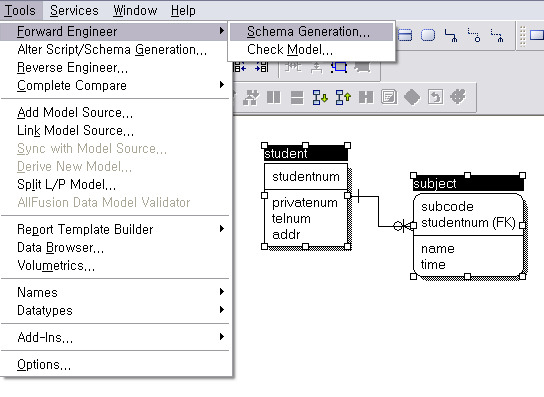Click the toolbar icon with right arrow and boxes
Image resolution: width=544 pixels, height=397 pixels.
point(262,66)
